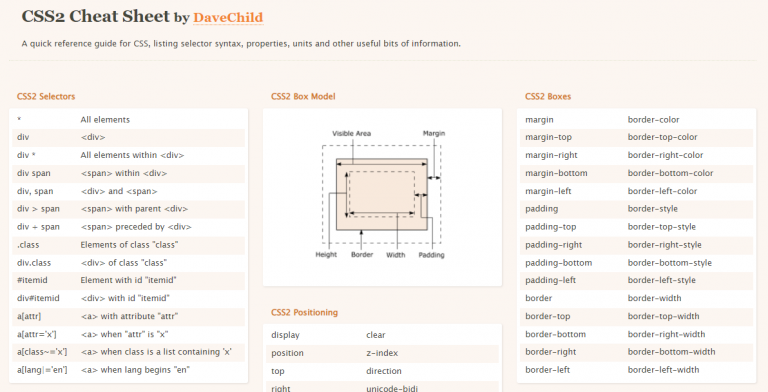This screenshot has width=768, height=392.
Task: Click the 'border-right-color' property cell
Action: (x=665, y=155)
